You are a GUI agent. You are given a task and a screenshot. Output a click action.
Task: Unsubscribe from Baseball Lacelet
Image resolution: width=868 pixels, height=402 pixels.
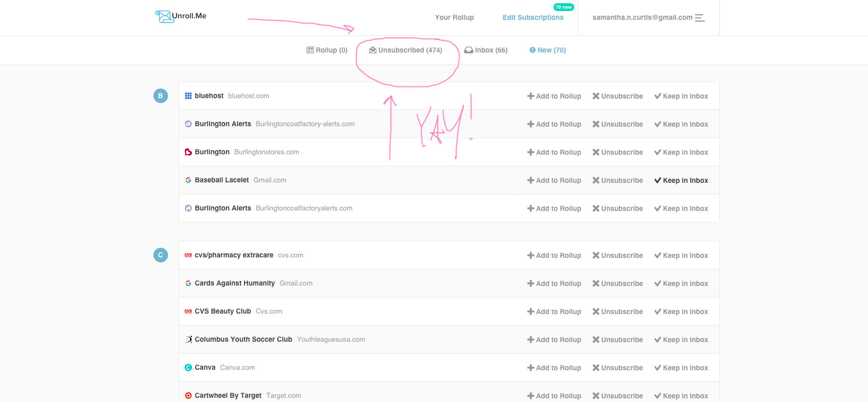point(618,181)
